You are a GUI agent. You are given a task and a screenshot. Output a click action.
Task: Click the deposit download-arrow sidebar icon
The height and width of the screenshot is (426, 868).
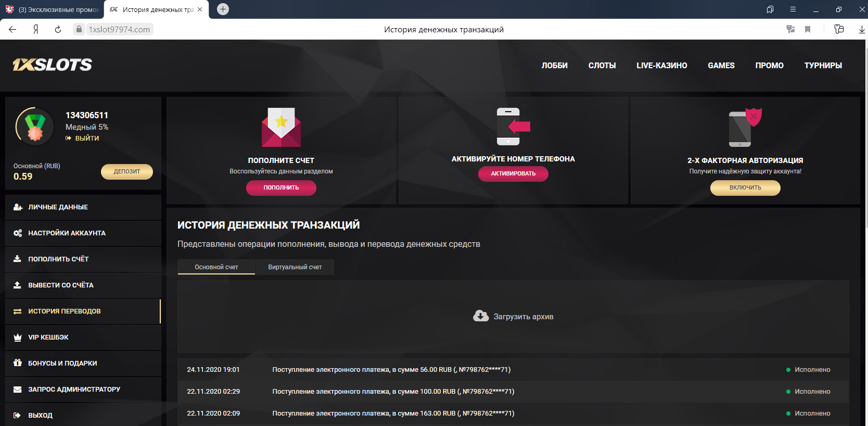pyautogui.click(x=17, y=259)
